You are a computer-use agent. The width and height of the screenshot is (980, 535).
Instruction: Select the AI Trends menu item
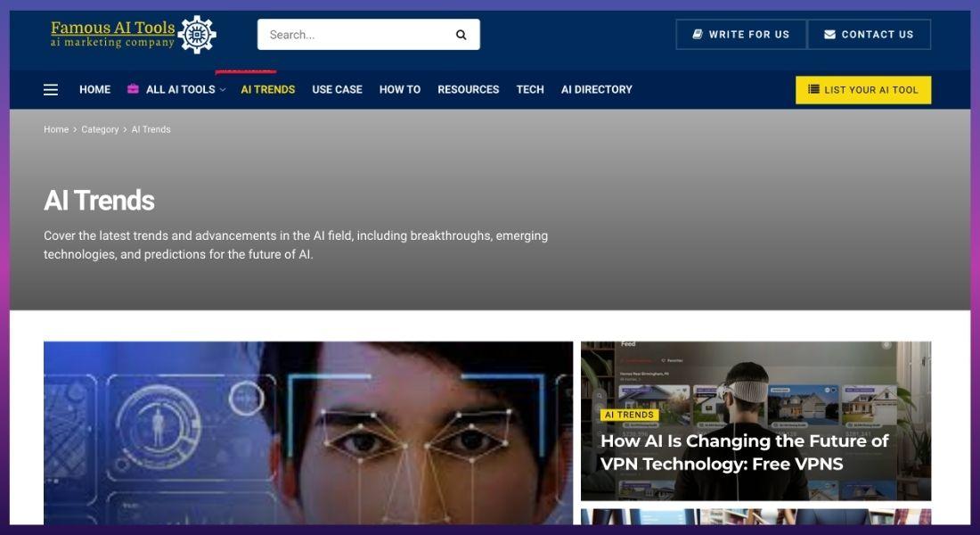[267, 90]
